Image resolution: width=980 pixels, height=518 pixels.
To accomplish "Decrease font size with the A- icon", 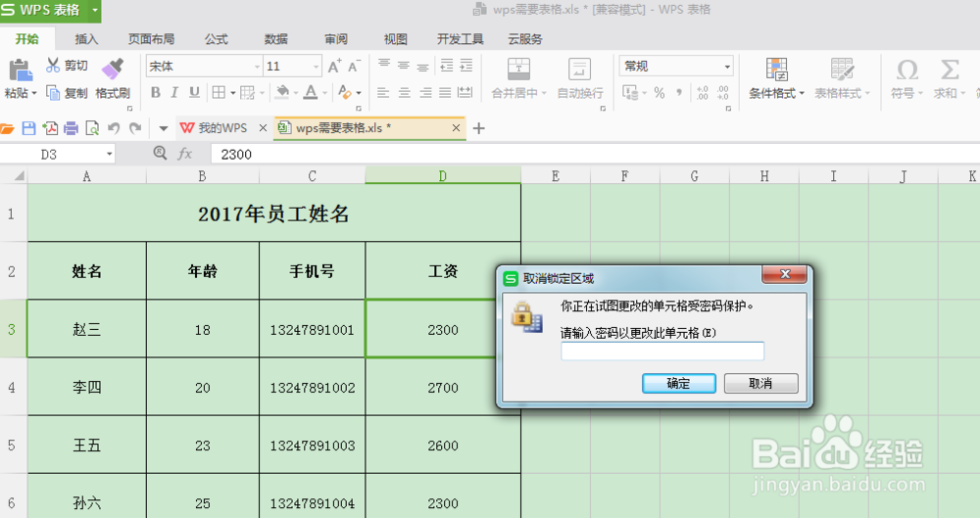I will pyautogui.click(x=355, y=67).
